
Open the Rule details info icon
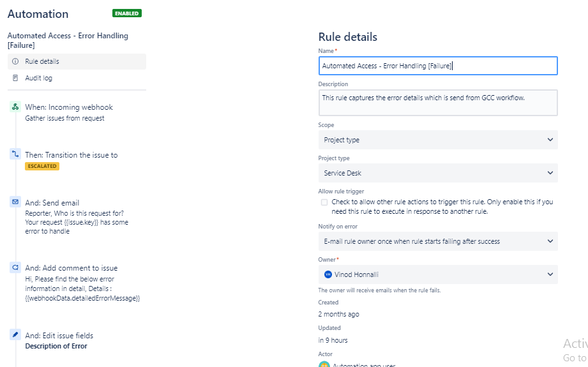pos(15,61)
